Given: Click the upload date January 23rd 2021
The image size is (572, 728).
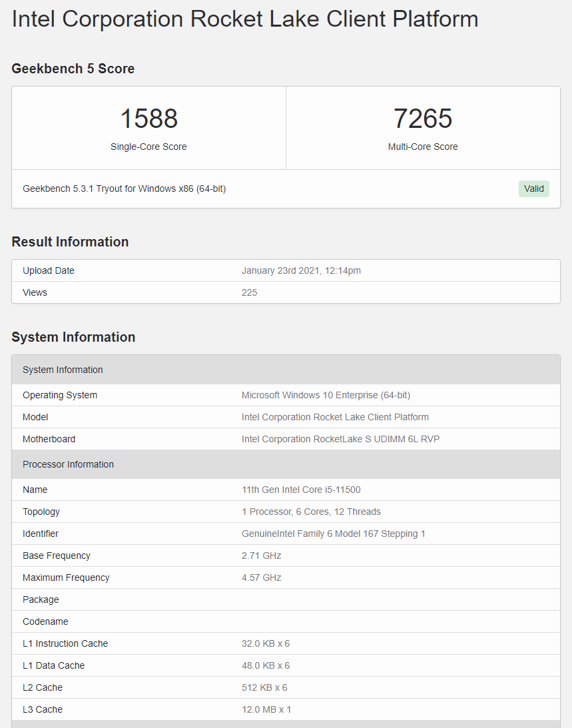Looking at the screenshot, I should 301,270.
